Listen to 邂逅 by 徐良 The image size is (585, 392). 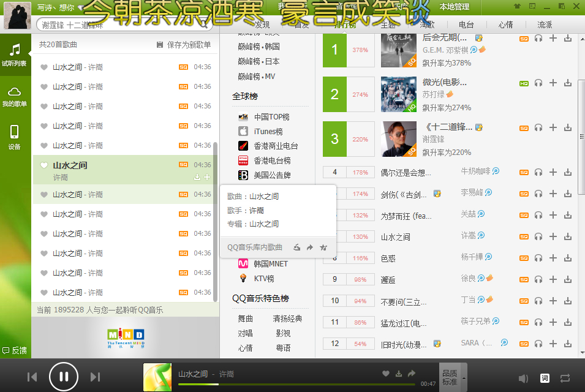(538, 279)
